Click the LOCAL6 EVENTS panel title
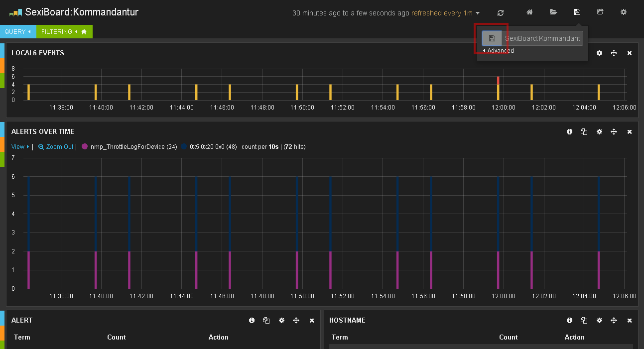Viewport: 644px width, 349px height. point(38,53)
